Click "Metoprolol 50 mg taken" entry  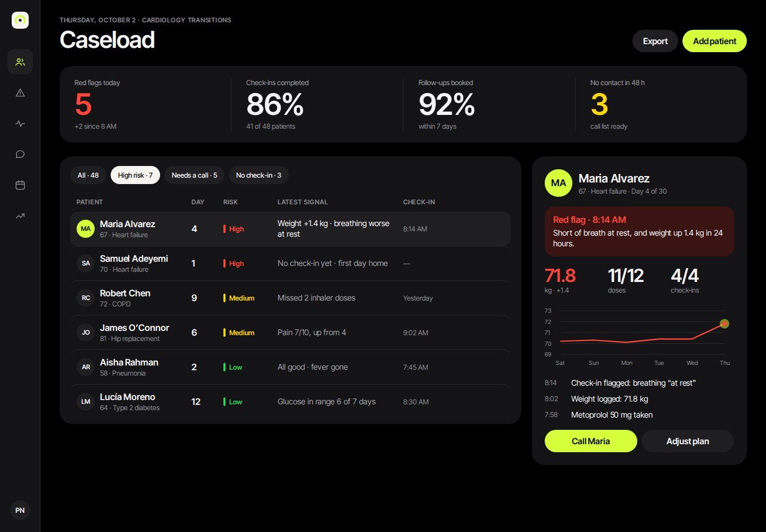click(x=612, y=415)
